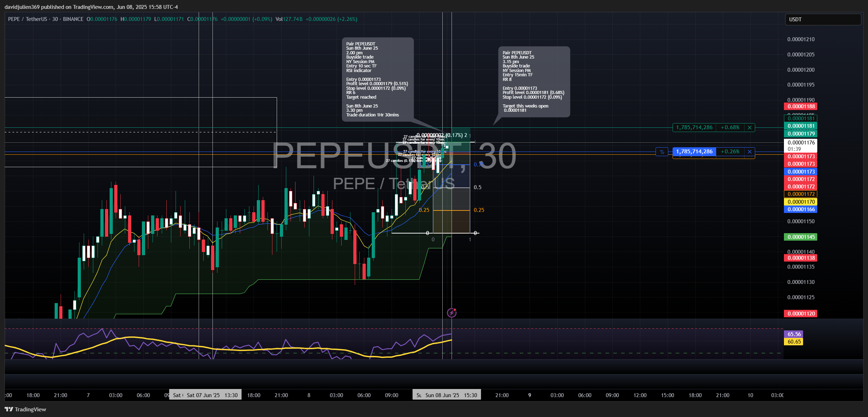Click the 0.00001210 price scale value
This screenshot has width=868, height=417.
(x=801, y=39)
